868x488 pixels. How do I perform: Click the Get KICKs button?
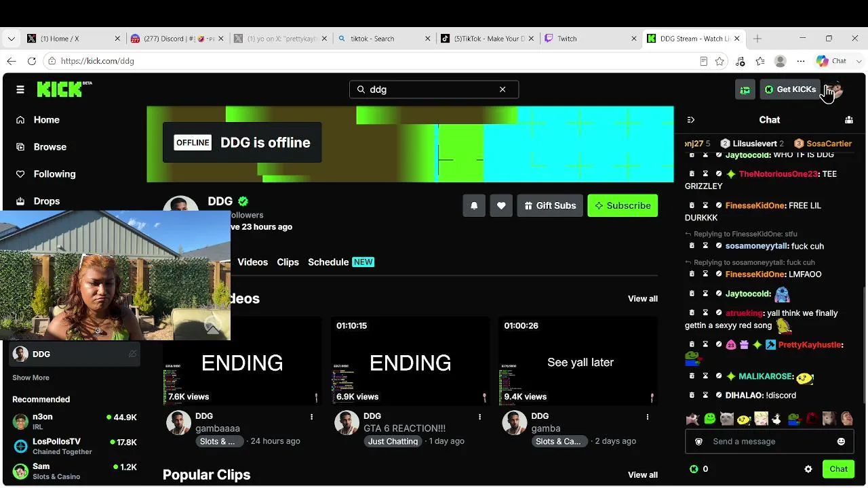click(x=790, y=89)
